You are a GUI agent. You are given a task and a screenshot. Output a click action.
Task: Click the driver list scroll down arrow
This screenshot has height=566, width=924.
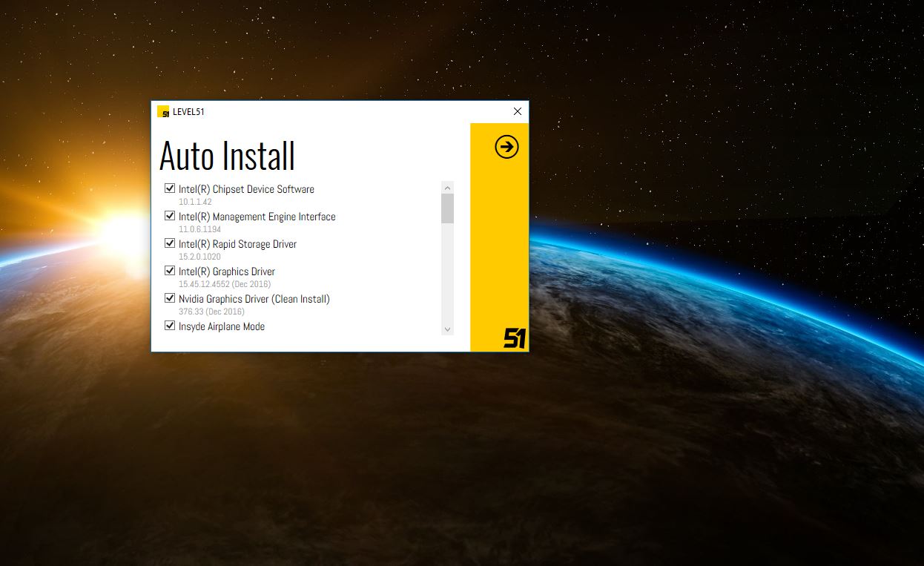pos(447,329)
